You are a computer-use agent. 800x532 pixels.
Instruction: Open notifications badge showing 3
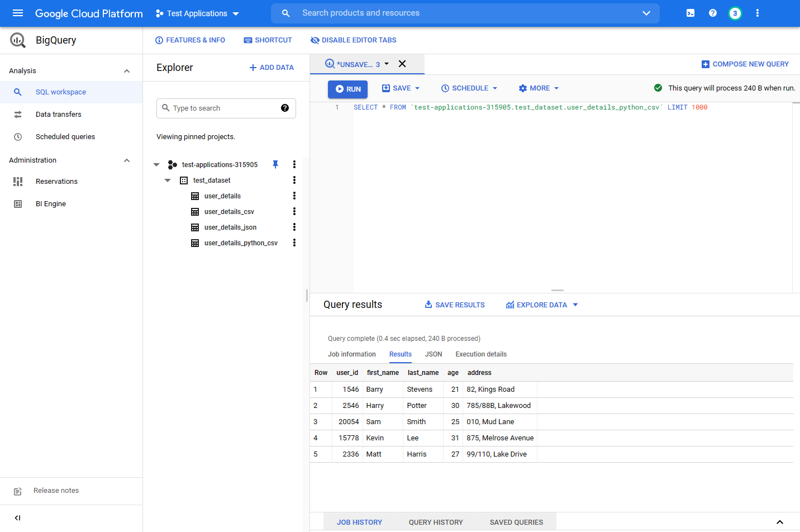(735, 13)
